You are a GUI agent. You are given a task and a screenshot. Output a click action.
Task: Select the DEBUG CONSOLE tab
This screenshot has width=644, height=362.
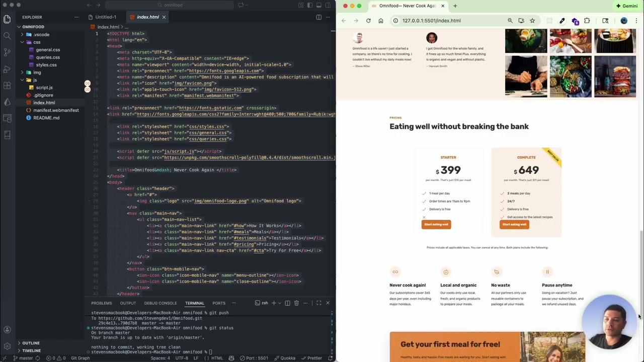click(160, 303)
